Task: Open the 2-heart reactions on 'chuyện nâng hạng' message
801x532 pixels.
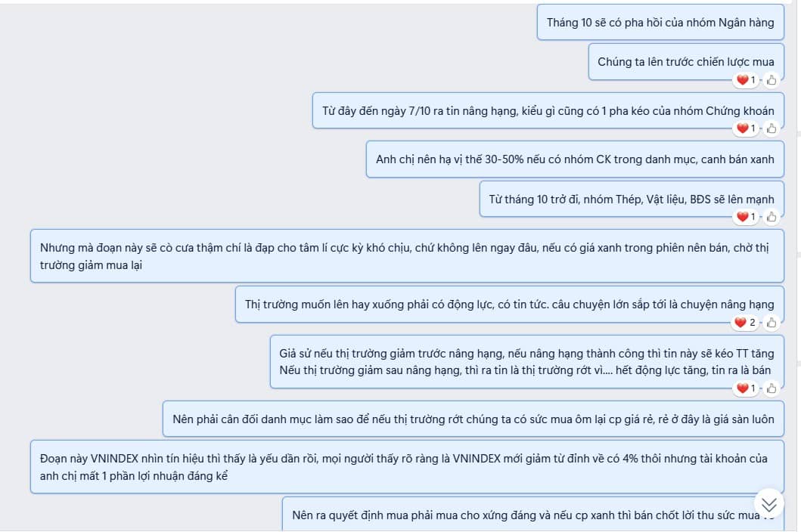Action: [745, 323]
